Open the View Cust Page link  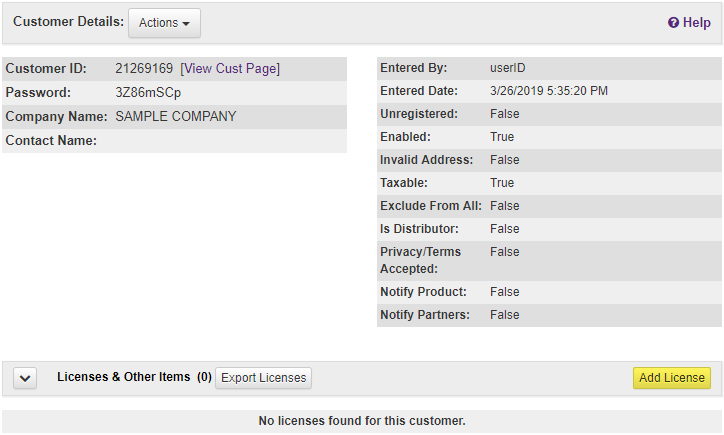[x=230, y=69]
